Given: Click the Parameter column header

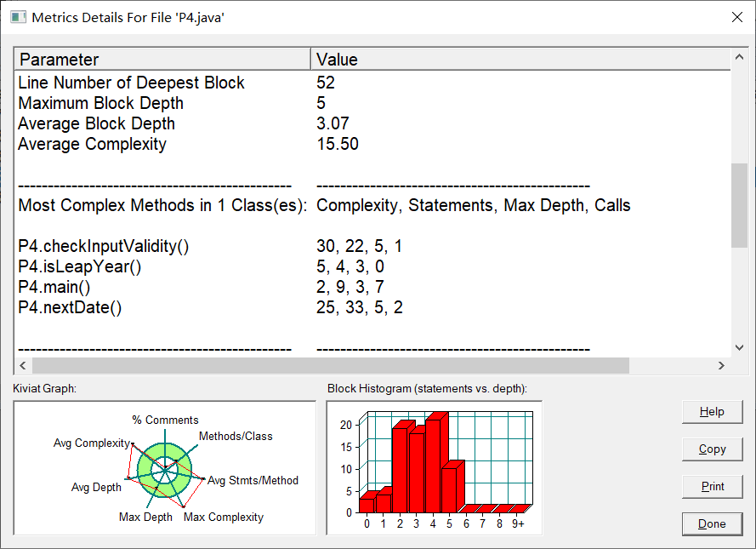Looking at the screenshot, I should (162, 60).
